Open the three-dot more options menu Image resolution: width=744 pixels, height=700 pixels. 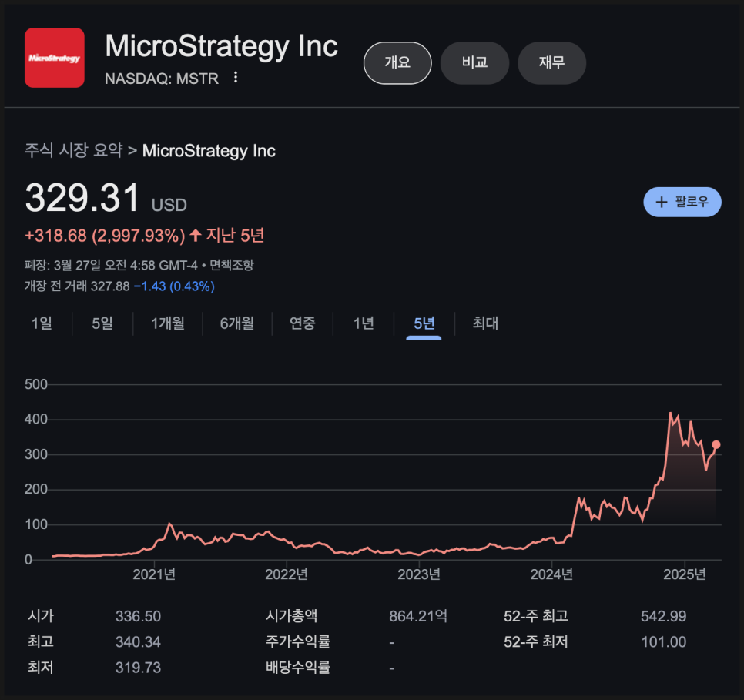coord(236,77)
